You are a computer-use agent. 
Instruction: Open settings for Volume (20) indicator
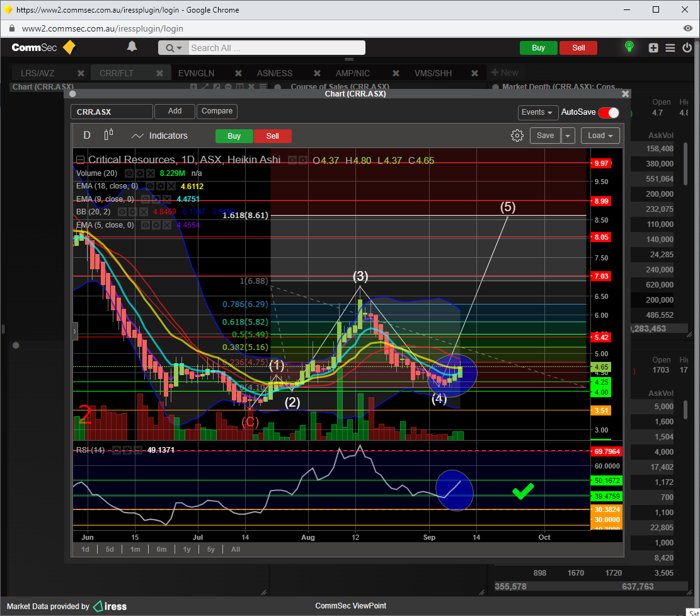tap(139, 173)
